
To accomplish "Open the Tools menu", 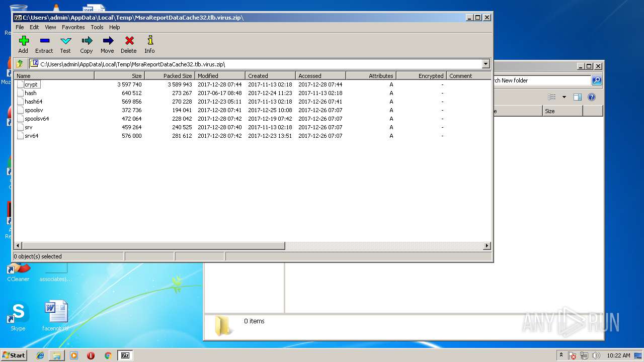I will 97,27.
